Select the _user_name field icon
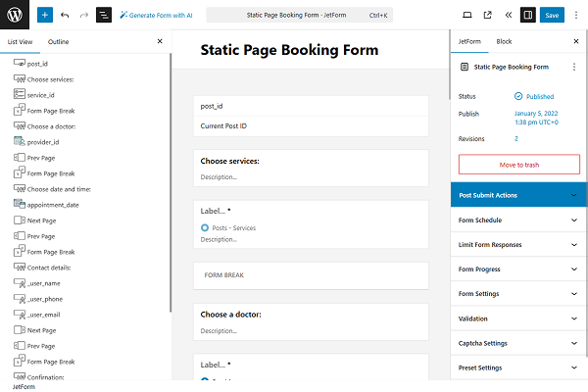588x392 pixels. pyautogui.click(x=20, y=283)
